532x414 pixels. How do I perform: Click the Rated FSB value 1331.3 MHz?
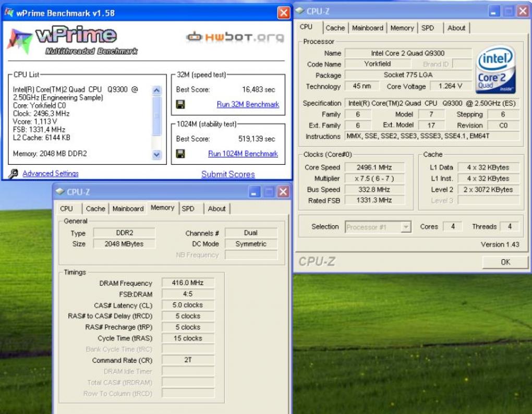coord(374,200)
